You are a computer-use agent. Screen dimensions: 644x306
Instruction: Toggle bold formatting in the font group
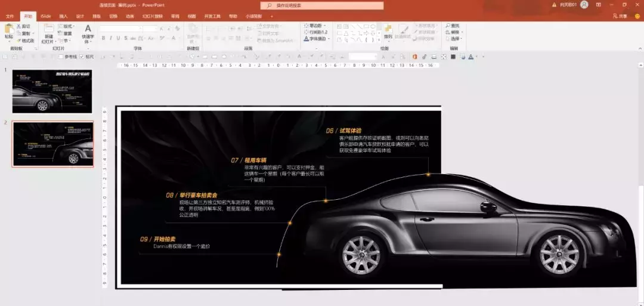click(103, 38)
